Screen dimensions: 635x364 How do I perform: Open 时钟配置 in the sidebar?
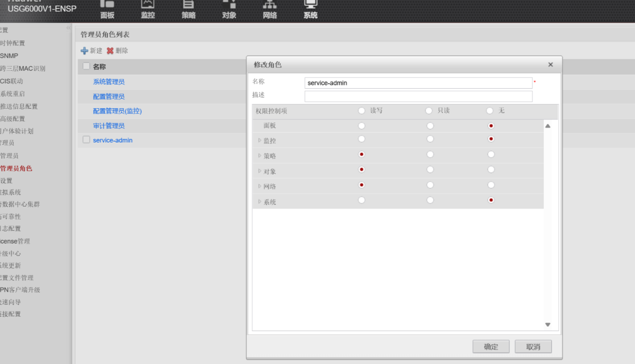(12, 43)
